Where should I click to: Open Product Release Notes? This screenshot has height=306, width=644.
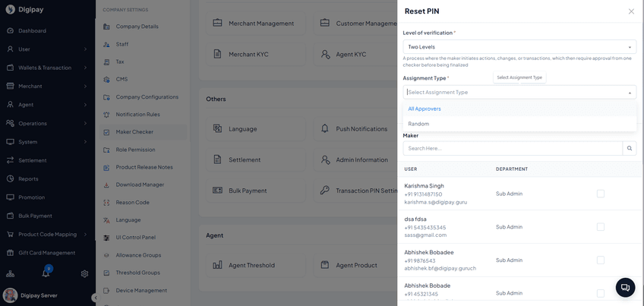[143, 167]
